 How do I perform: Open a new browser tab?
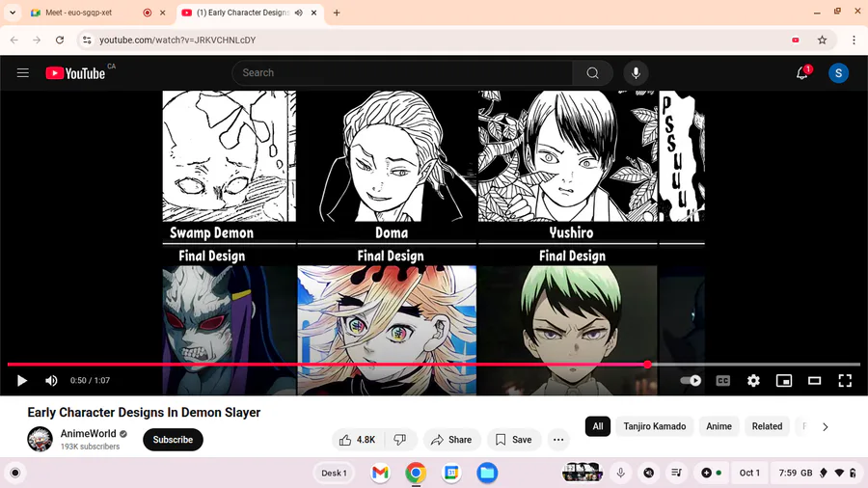tap(337, 13)
